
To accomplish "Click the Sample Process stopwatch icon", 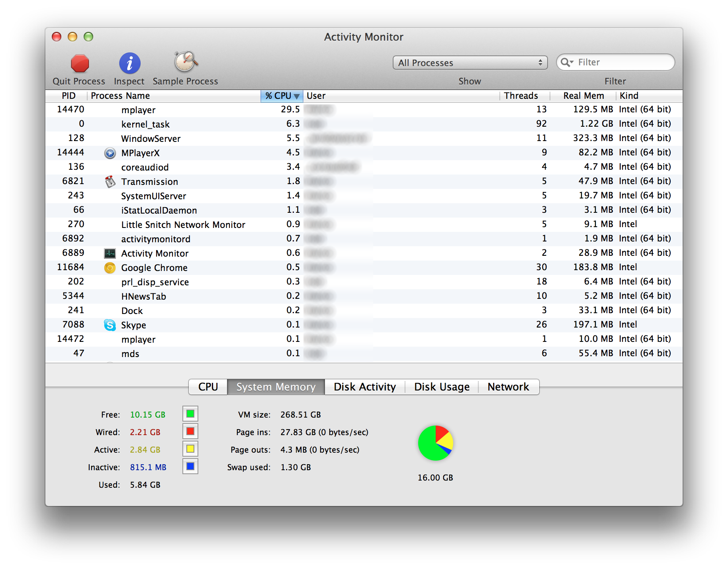I will click(186, 62).
